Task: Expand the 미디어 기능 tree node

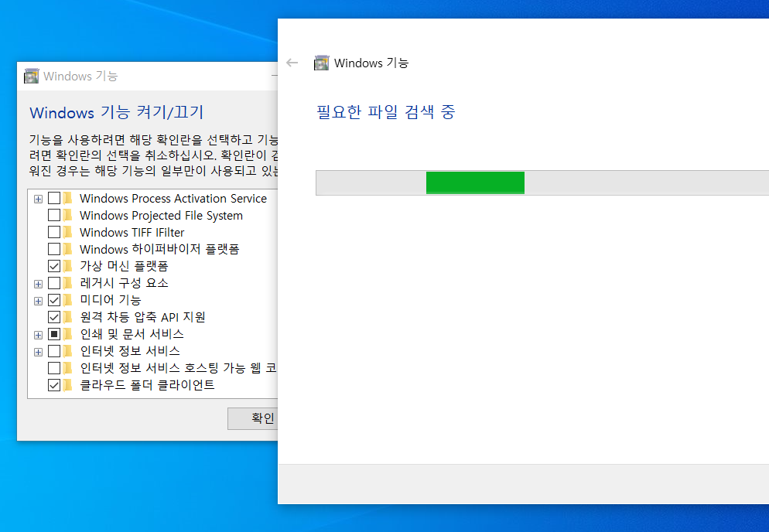Action: tap(38, 301)
